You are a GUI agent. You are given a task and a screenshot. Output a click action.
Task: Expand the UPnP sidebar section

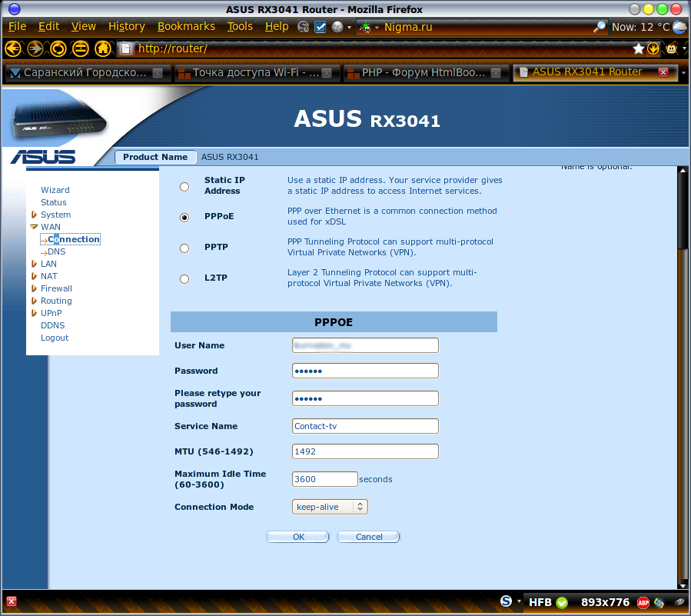click(x=34, y=313)
